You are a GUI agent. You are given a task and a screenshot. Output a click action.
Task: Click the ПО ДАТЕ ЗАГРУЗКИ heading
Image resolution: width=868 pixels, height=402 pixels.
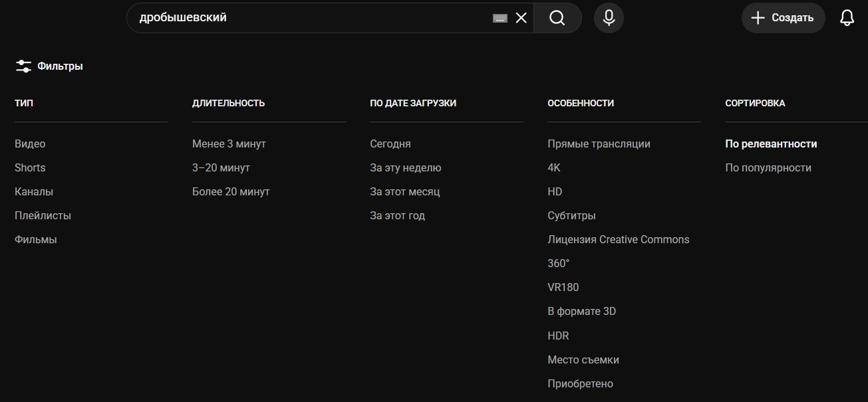[x=413, y=103]
